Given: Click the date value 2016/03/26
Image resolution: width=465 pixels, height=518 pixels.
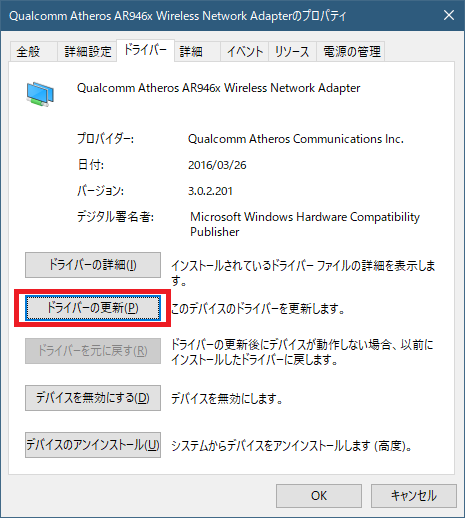Looking at the screenshot, I should coord(217,165).
